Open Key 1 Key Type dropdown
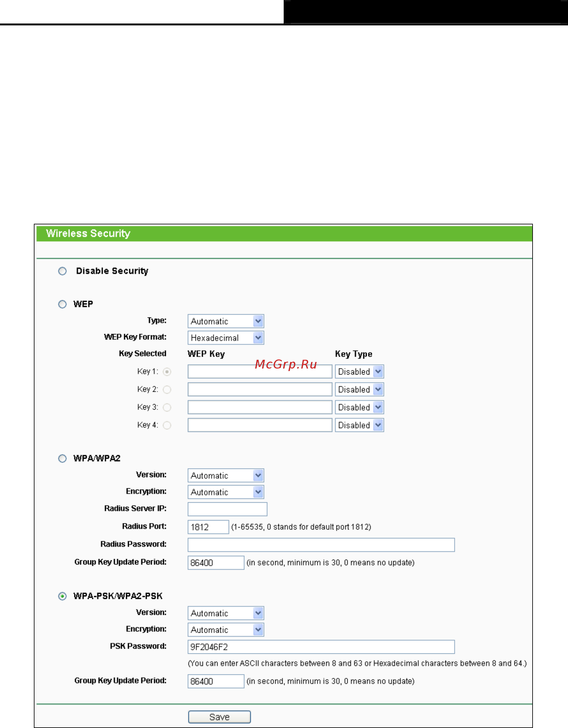Image resolution: width=568 pixels, height=728 pixels. (x=359, y=372)
